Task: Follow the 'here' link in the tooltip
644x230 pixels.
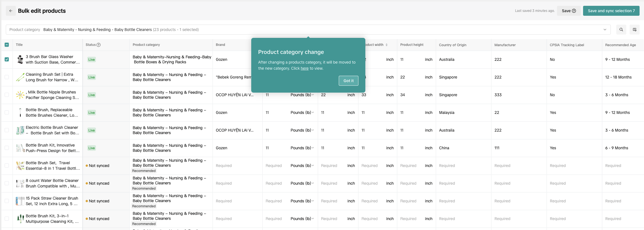Action: (304, 69)
